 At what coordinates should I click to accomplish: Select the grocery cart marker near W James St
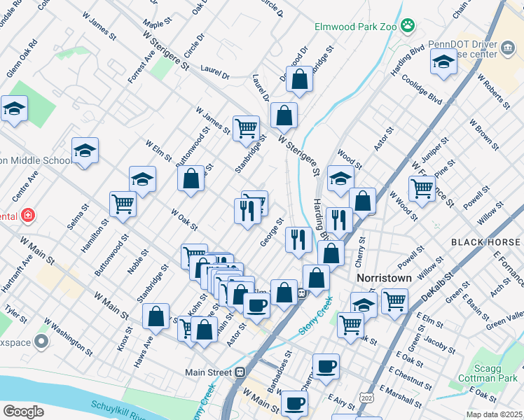click(247, 129)
